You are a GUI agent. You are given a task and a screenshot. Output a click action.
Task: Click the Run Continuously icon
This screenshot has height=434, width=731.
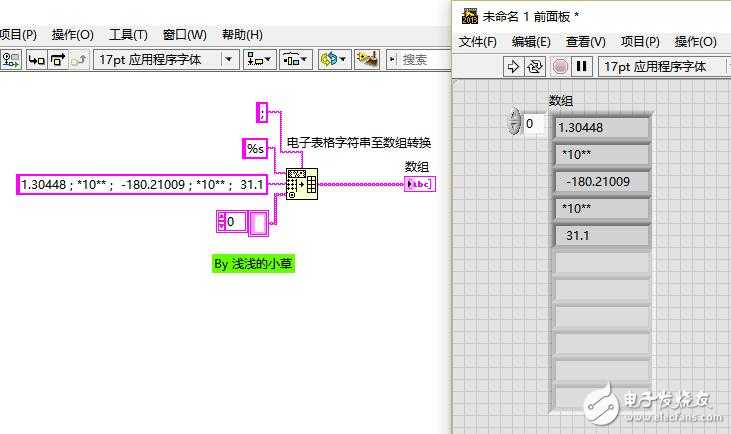pyautogui.click(x=535, y=67)
